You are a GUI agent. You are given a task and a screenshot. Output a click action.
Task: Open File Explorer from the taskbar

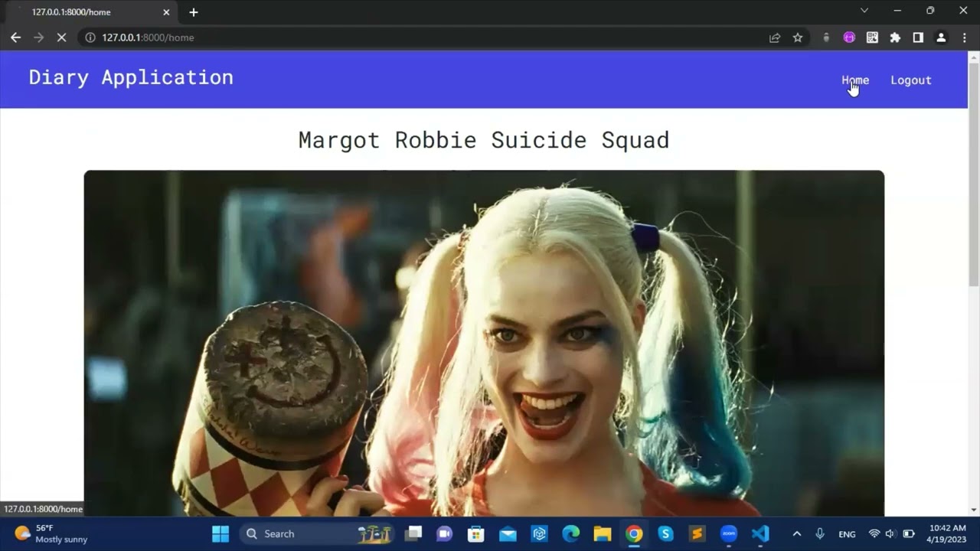603,533
